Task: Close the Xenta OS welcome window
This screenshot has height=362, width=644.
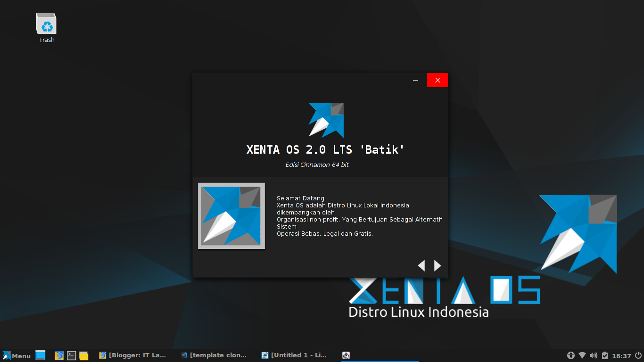Action: 438,80
